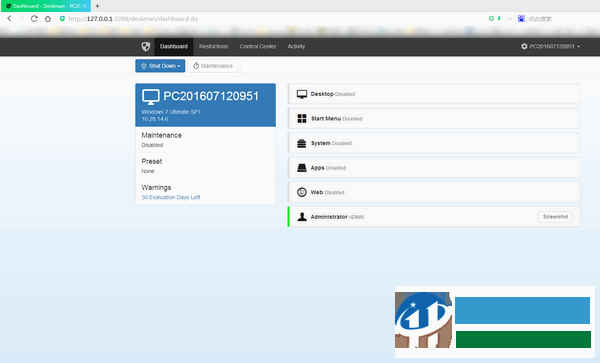600x363 pixels.
Task: Open a new browser tab with plus
Action: [97, 6]
